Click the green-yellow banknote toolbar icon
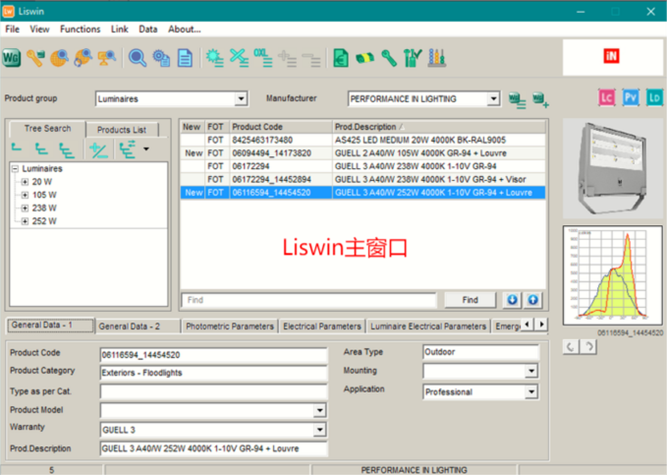The height and width of the screenshot is (475, 667). point(365,57)
